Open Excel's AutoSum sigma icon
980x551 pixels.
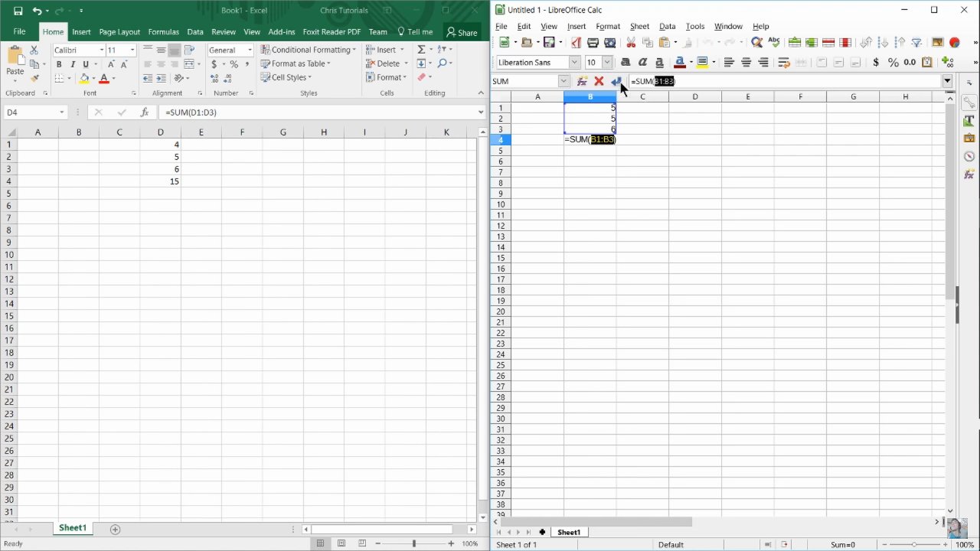tap(420, 50)
